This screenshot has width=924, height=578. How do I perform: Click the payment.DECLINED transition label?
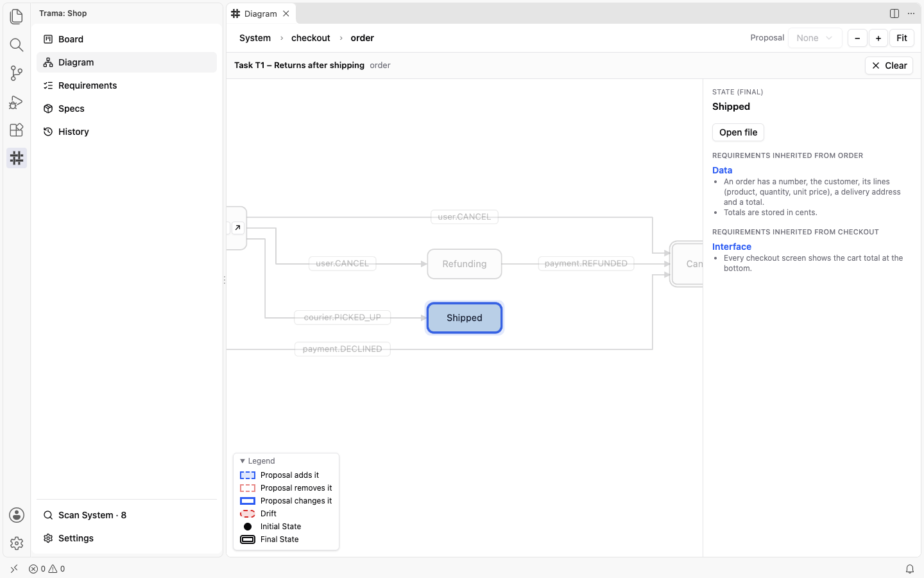click(343, 349)
